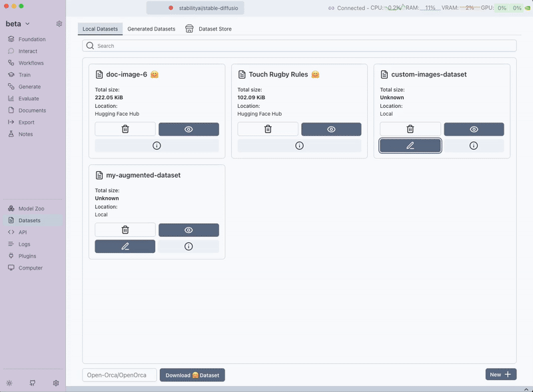533x392 pixels.
Task: Open the Dataset Store tab
Action: pos(209,29)
